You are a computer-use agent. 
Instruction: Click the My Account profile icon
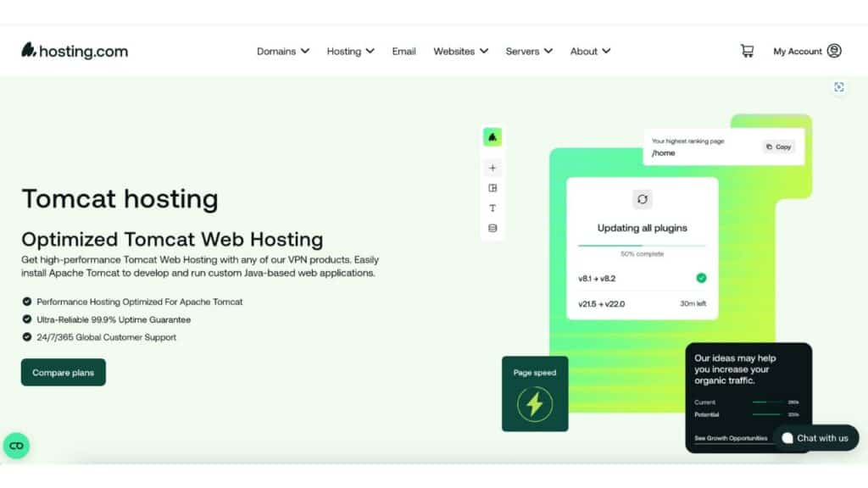click(836, 51)
